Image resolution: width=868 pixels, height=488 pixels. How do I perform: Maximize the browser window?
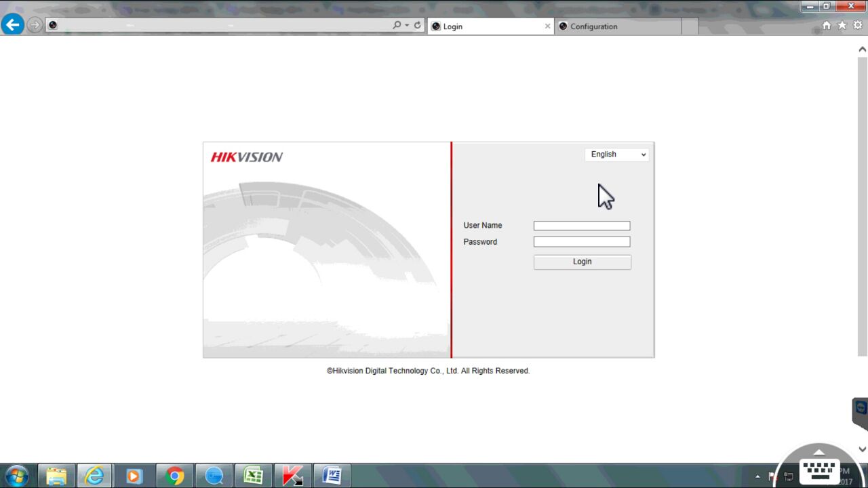[827, 6]
